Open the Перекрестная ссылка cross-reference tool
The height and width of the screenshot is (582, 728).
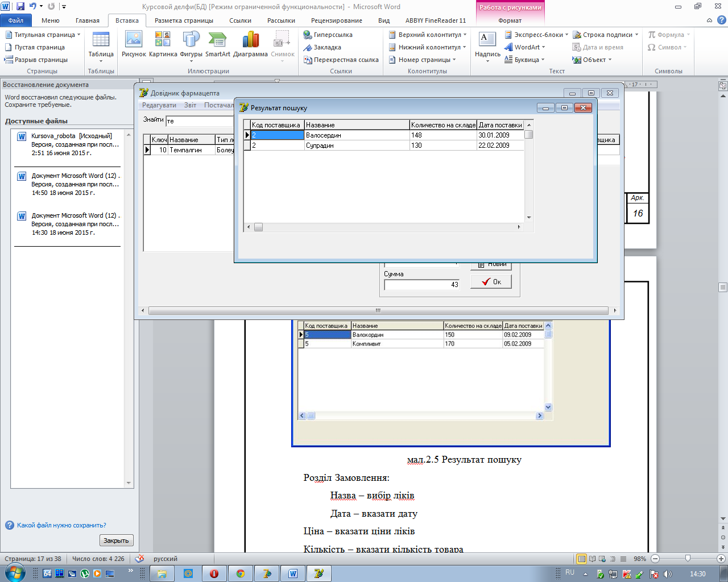[341, 60]
